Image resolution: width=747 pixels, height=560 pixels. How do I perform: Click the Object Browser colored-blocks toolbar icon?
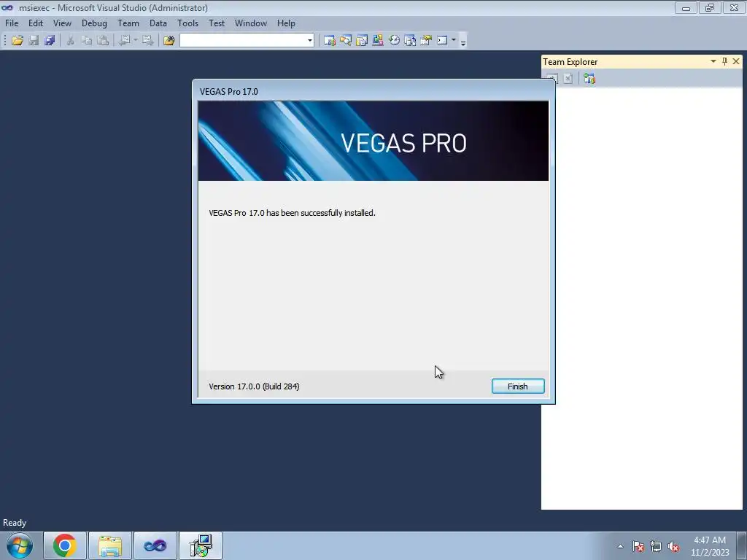378,41
